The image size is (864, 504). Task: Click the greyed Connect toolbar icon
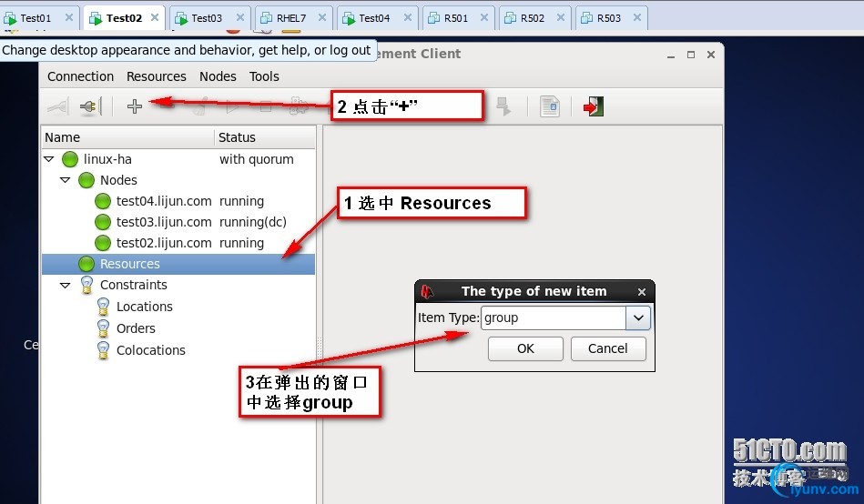[58, 106]
